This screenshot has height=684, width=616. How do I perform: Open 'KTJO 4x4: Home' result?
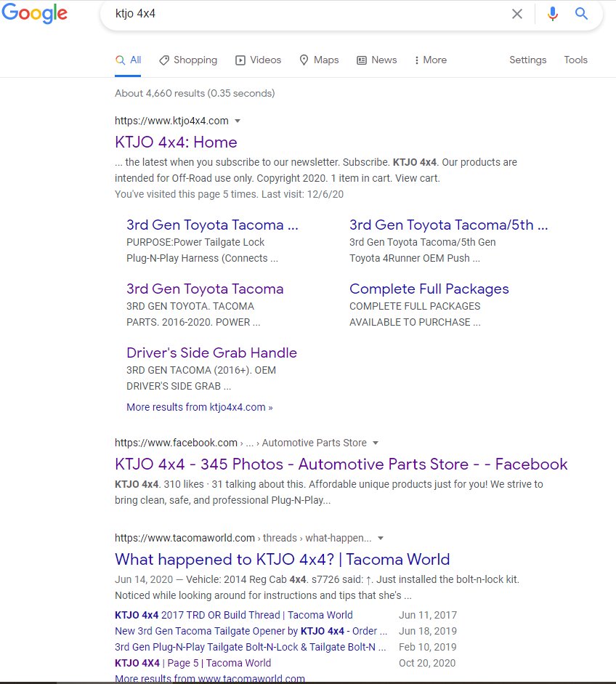click(x=176, y=142)
